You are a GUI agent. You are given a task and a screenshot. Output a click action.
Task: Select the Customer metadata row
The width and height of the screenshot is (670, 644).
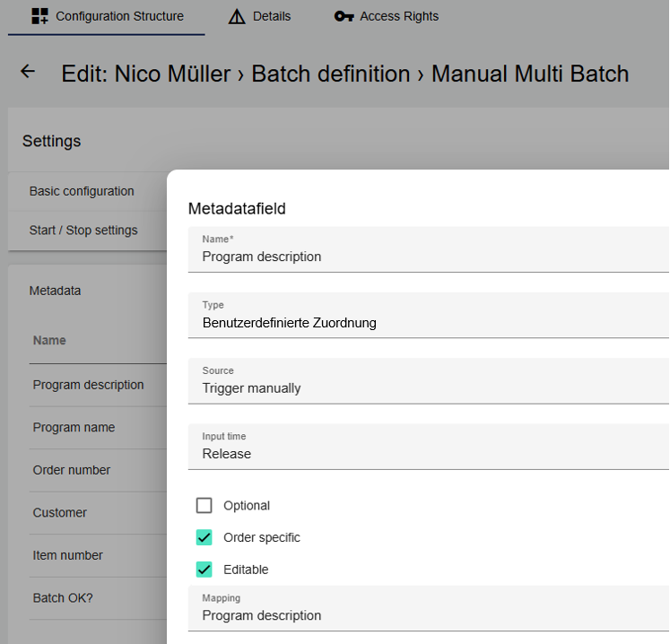pyautogui.click(x=60, y=513)
